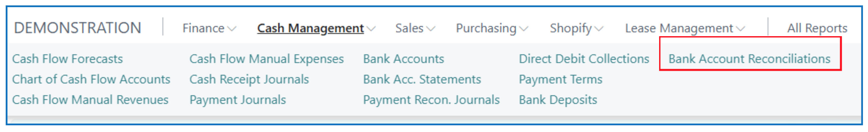Image resolution: width=868 pixels, height=132 pixels.
Task: Click the DEMONSTRATION company name
Action: click(77, 28)
